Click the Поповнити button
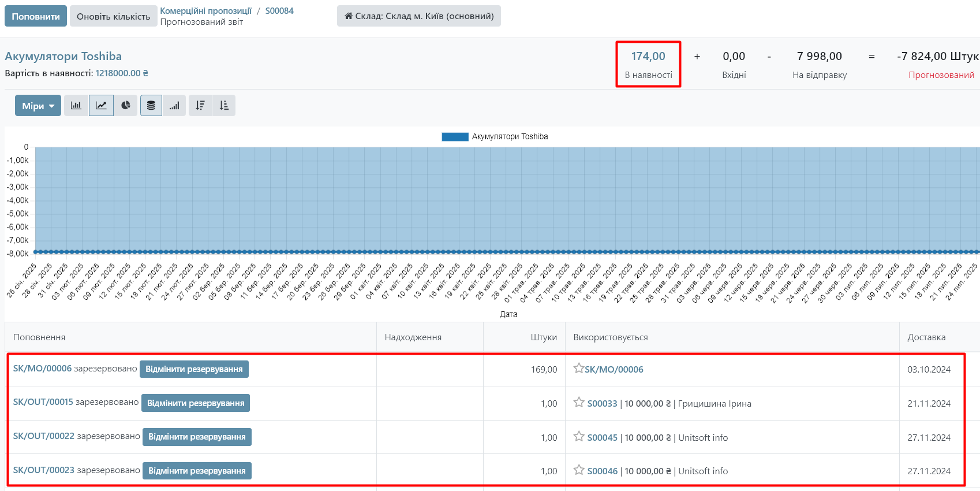Viewport: 980px width, 491px height. pos(36,16)
